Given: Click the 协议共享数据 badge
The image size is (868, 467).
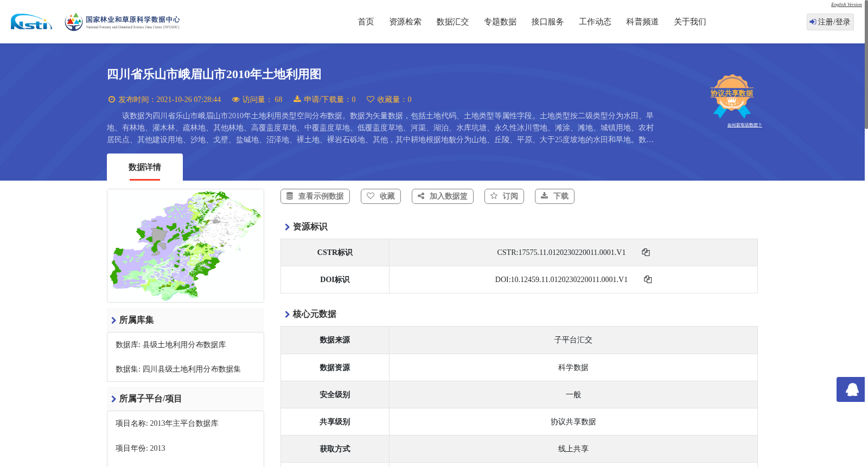Looking at the screenshot, I should [732, 96].
